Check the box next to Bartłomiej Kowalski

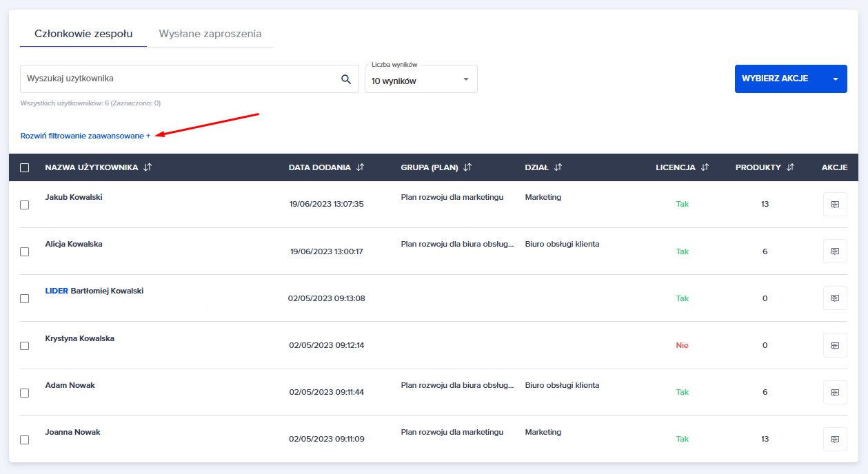click(25, 299)
